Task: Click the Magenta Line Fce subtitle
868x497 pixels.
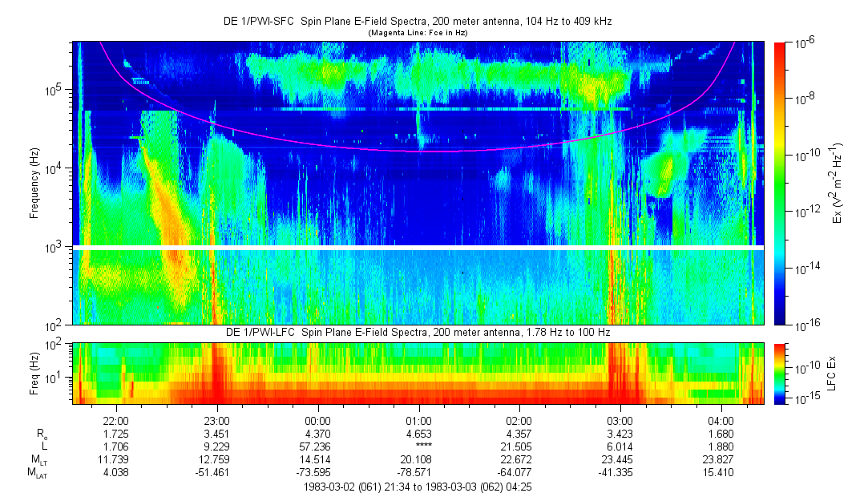Action: click(x=417, y=33)
